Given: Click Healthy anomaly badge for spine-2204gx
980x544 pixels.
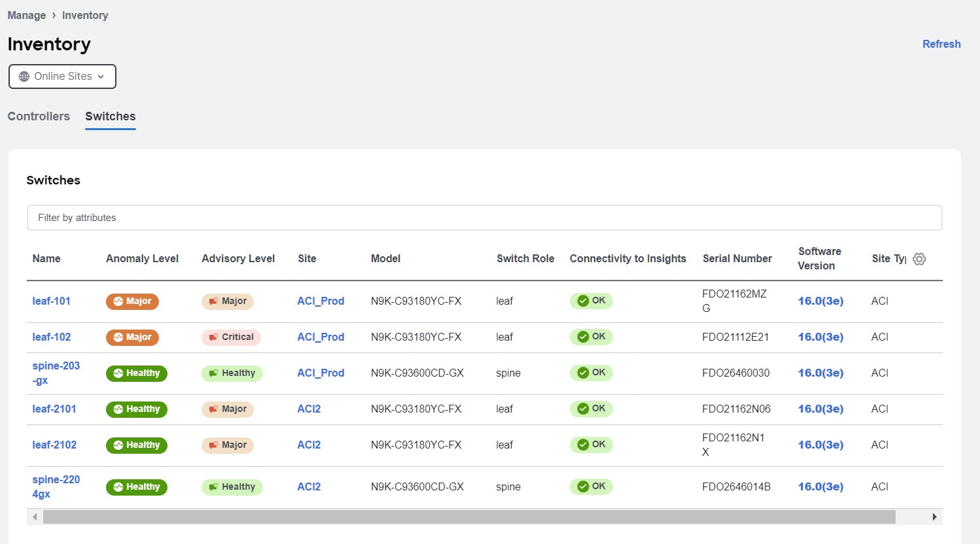Looking at the screenshot, I should point(137,487).
